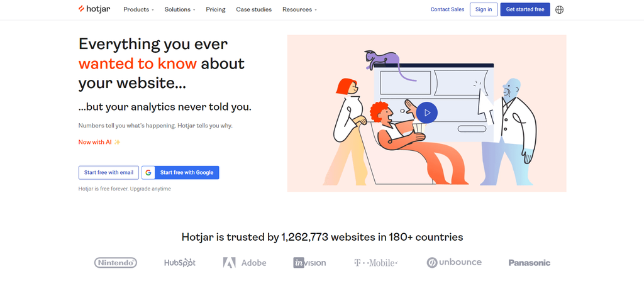Click Get started free button

click(525, 9)
